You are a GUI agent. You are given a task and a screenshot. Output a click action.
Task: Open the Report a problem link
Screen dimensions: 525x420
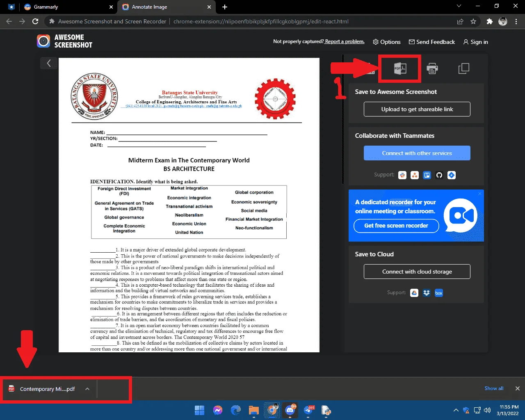(344, 41)
